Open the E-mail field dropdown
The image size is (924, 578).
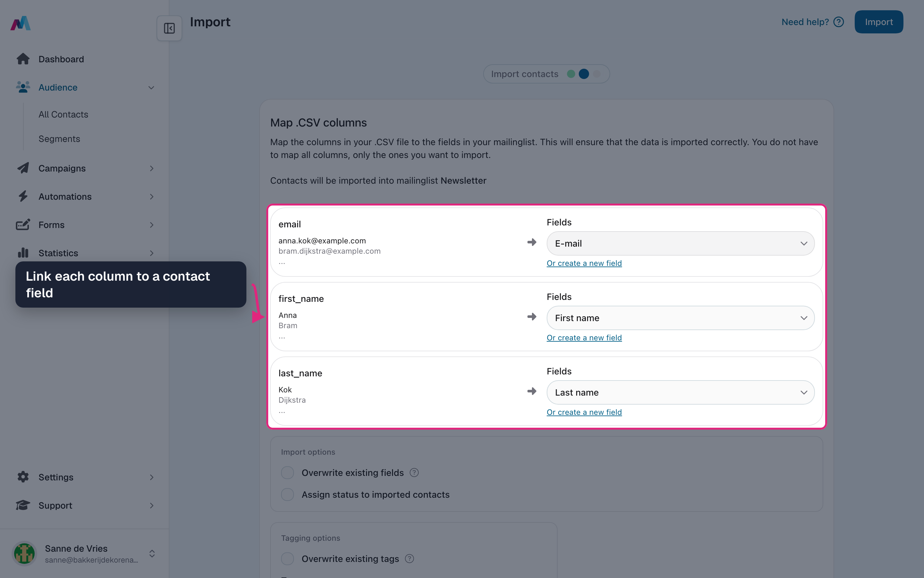(680, 243)
